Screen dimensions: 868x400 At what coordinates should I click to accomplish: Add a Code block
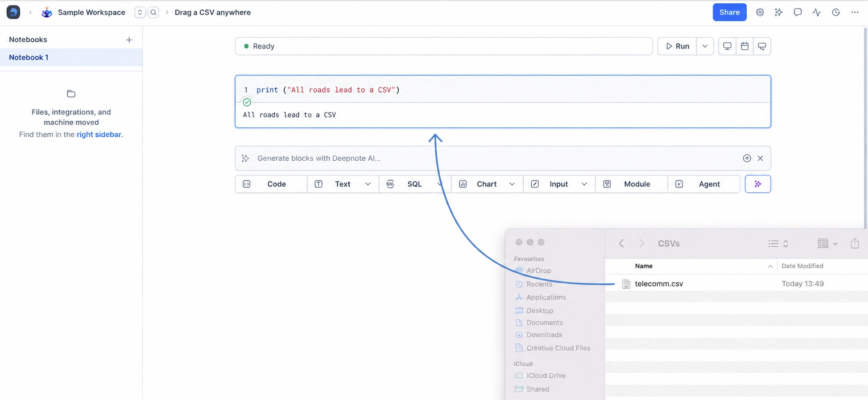[x=271, y=184]
